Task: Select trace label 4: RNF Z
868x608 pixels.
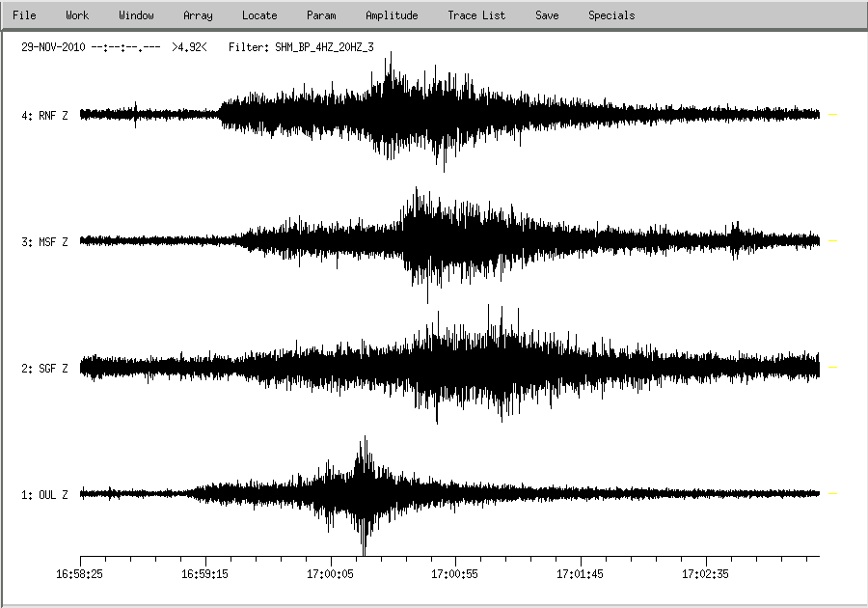Action: coord(44,116)
